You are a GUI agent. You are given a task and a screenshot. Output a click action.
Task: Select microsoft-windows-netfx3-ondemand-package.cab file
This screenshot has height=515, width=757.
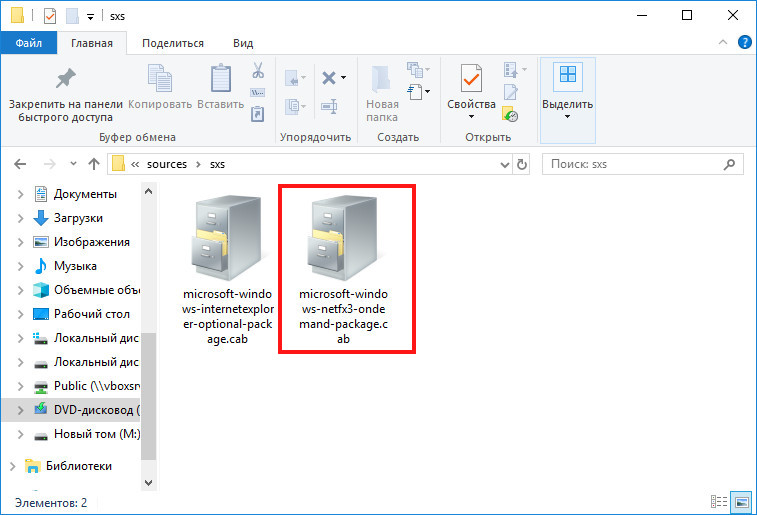[343, 269]
